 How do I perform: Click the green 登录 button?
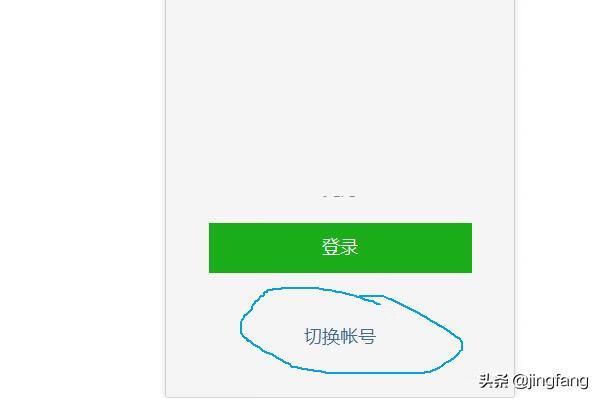(340, 248)
